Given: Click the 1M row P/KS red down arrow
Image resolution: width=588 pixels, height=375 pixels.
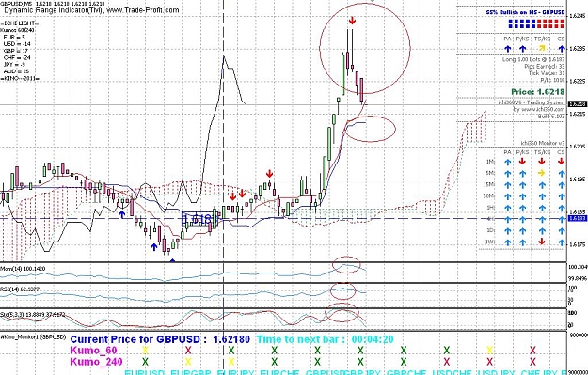Looking at the screenshot, I should (522, 162).
